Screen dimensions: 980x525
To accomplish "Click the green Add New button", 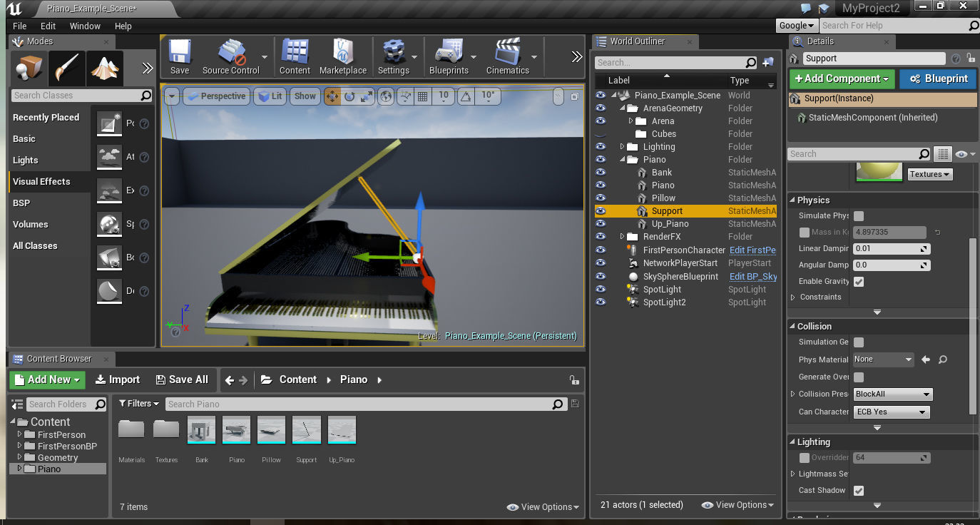I will coord(48,380).
